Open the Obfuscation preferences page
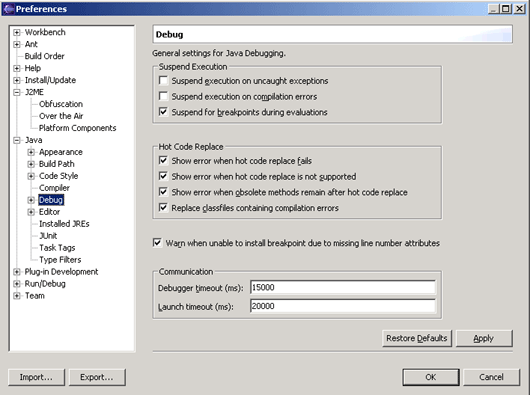Image resolution: width=530 pixels, height=395 pixels. click(61, 104)
